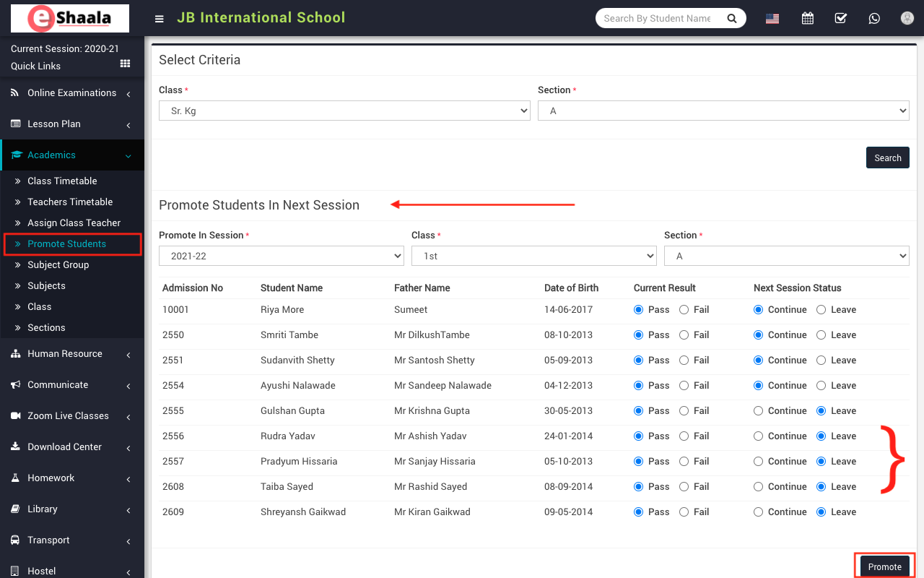This screenshot has height=578, width=924.
Task: Click the search magnifier icon
Action: click(732, 19)
